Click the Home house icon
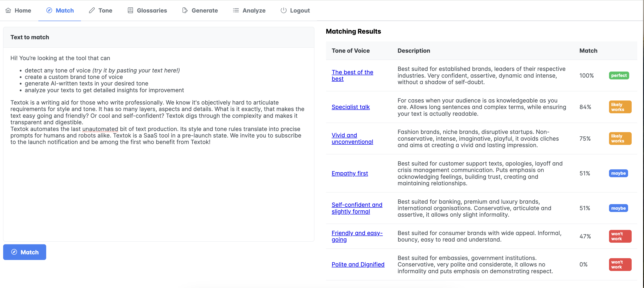The width and height of the screenshot is (644, 288). [x=8, y=10]
